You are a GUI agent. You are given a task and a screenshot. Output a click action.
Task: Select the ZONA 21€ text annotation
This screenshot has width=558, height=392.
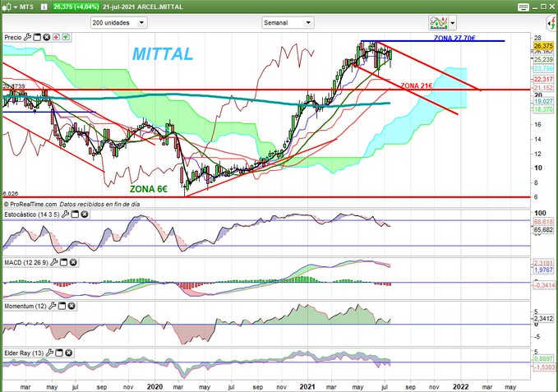[417, 85]
